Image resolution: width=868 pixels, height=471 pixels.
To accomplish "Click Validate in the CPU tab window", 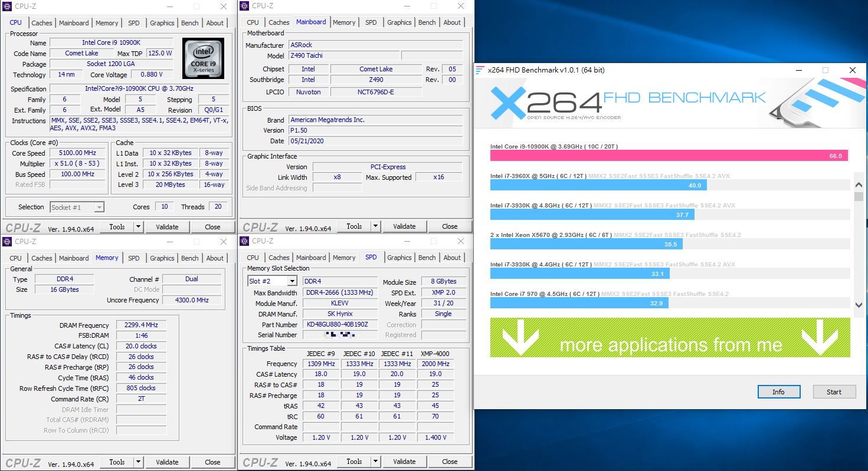I will (167, 227).
